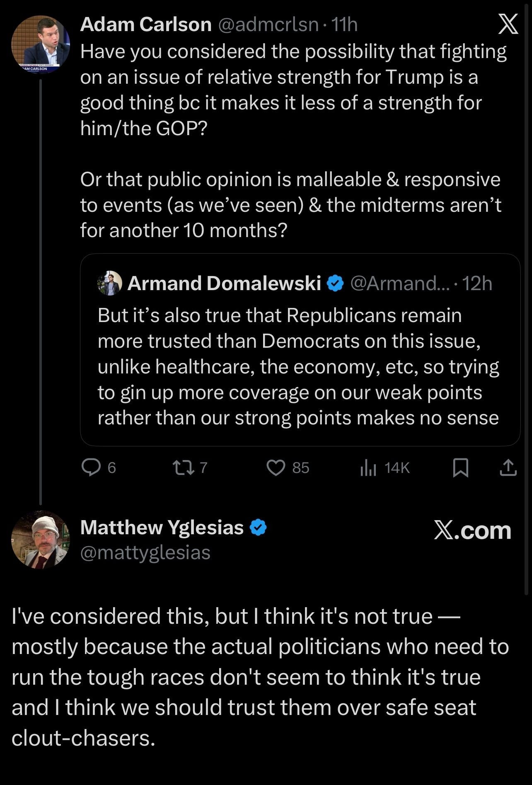The width and height of the screenshot is (532, 785).
Task: Open the Adam Carlson display name link
Action: coord(146,25)
